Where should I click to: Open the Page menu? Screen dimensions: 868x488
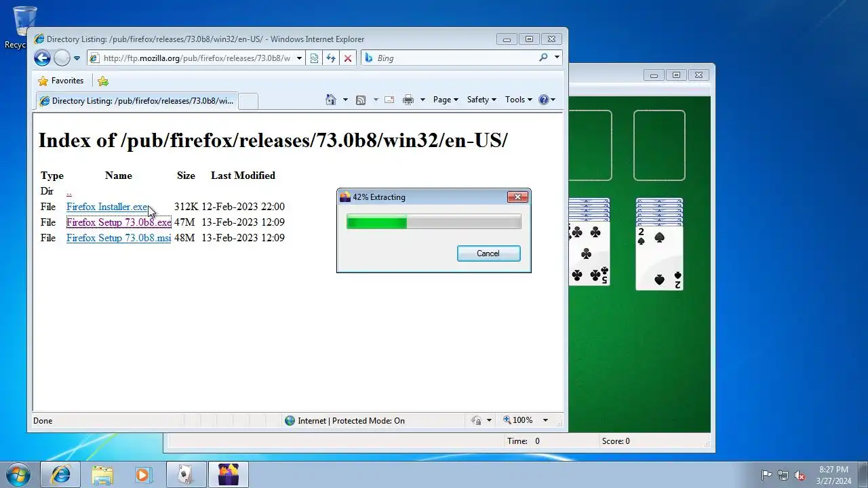coord(446,100)
